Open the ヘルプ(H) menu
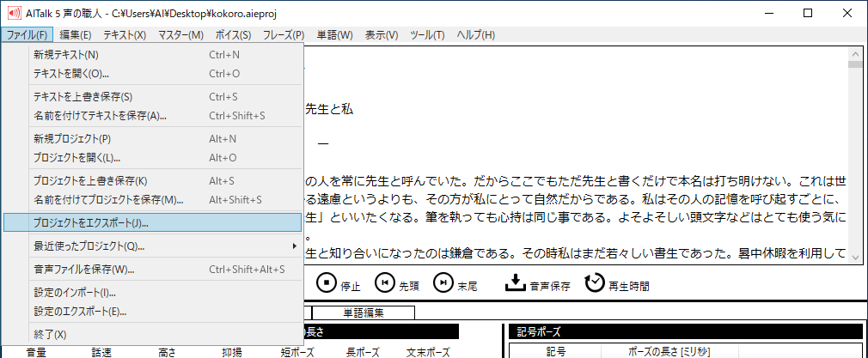Viewport: 868px width, 358px height. click(x=475, y=35)
